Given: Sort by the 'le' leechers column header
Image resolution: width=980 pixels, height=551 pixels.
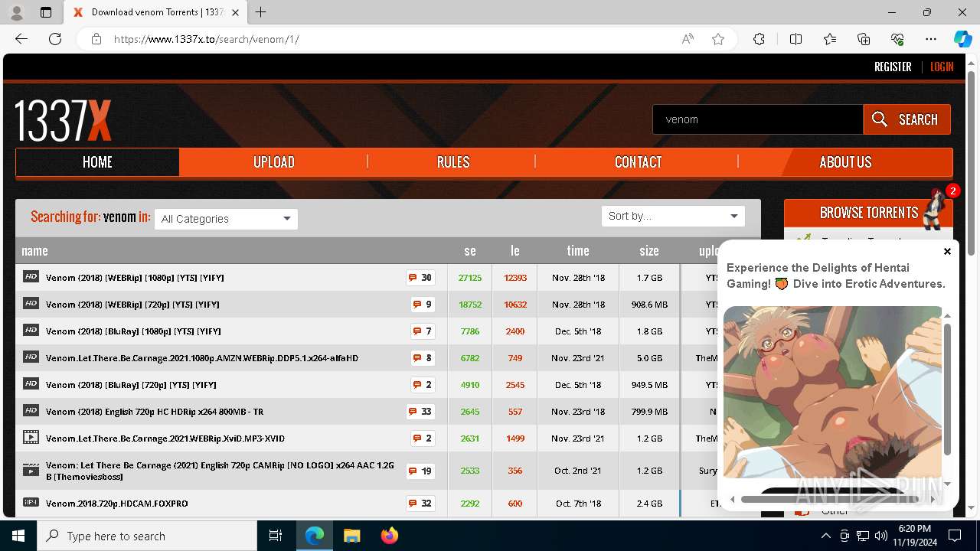Looking at the screenshot, I should [515, 251].
